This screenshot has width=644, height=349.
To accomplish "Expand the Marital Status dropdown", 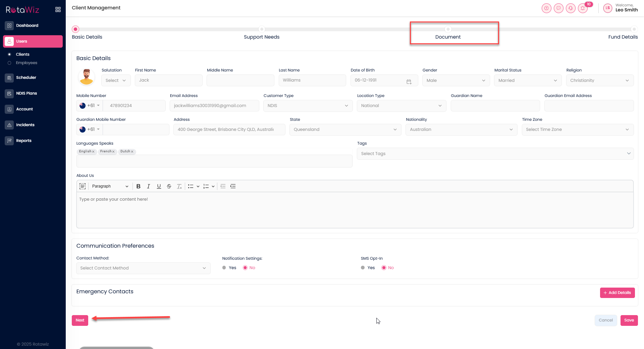I will [527, 81].
